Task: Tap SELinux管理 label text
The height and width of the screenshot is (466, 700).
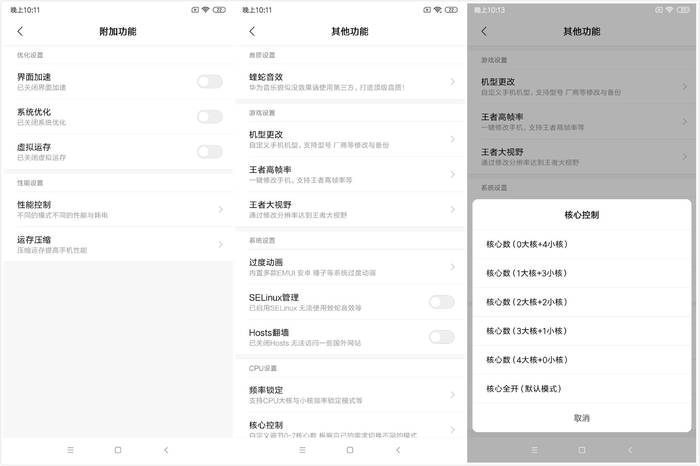Action: 274,297
